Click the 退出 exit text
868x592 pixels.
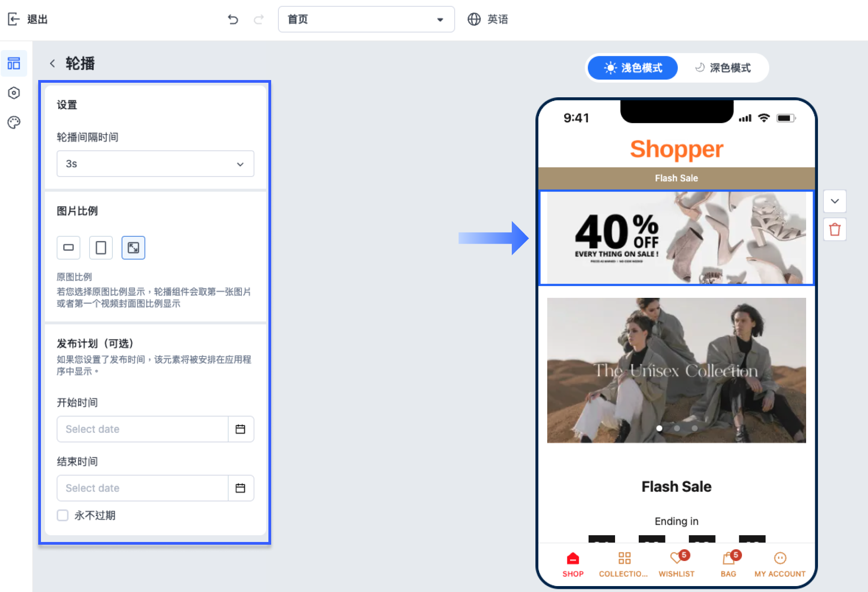tap(37, 19)
